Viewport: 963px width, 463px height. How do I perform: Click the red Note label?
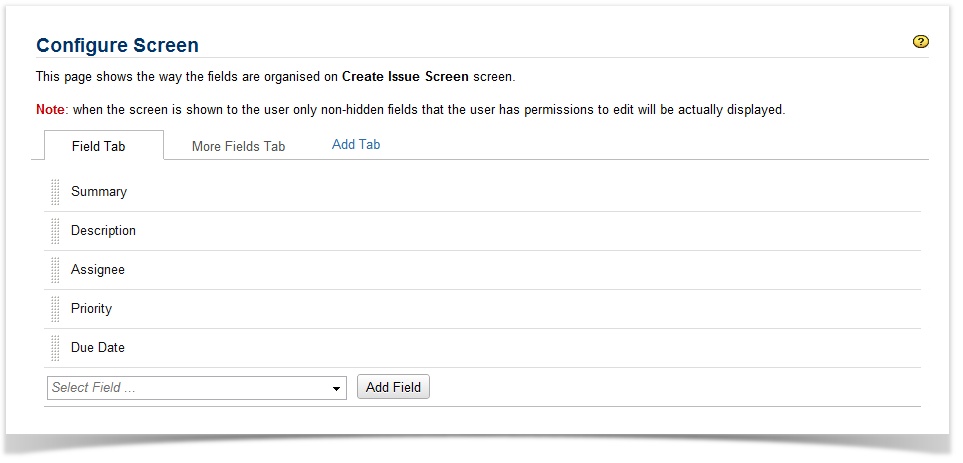click(51, 109)
